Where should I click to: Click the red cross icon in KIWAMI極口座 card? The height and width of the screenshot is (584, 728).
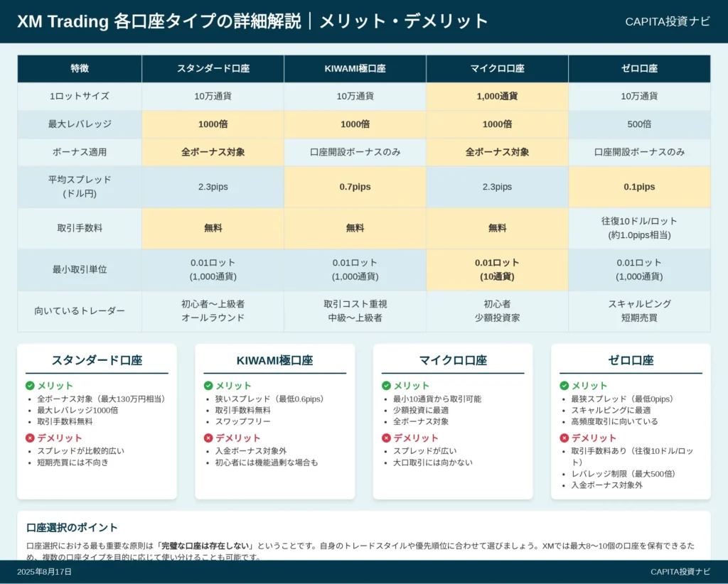tap(208, 438)
